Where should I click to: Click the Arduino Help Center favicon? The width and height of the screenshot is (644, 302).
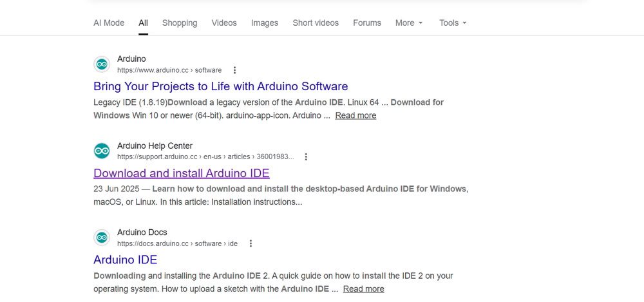click(102, 151)
